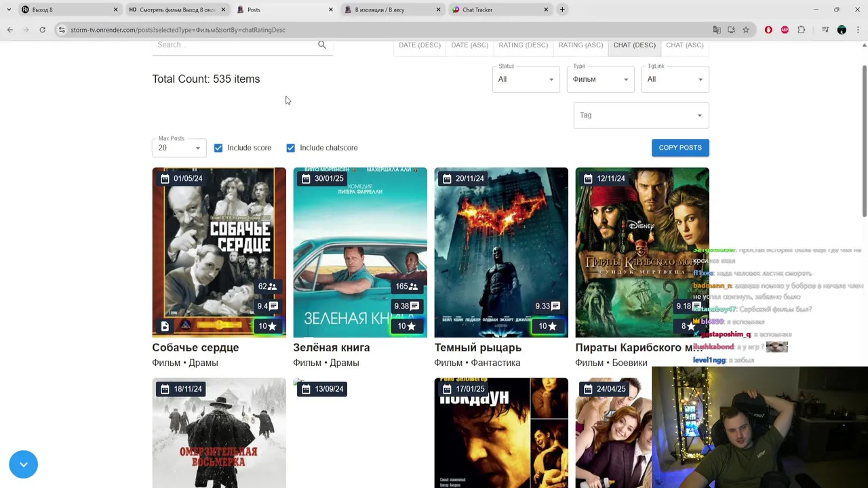Click the site info icon in the address bar
This screenshot has height=488, width=868.
(x=62, y=30)
